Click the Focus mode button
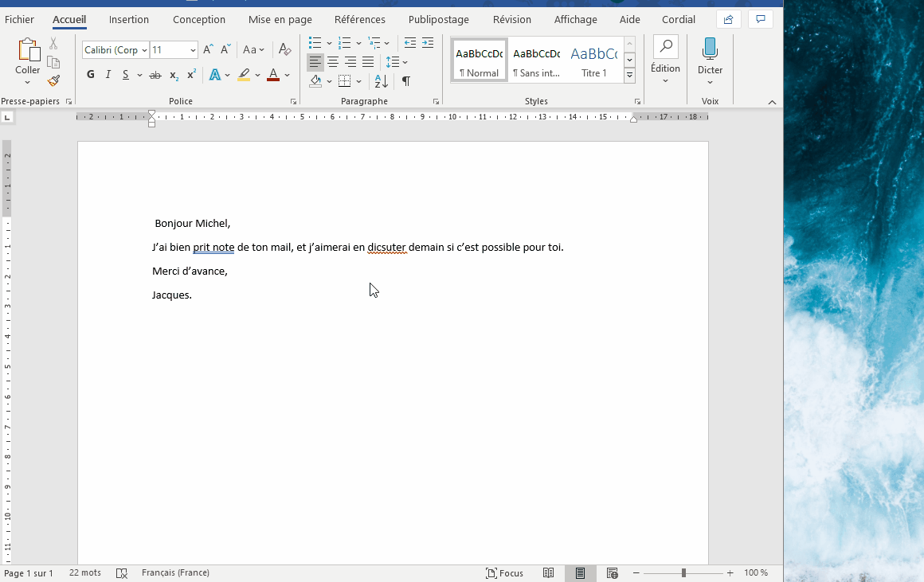 point(505,573)
